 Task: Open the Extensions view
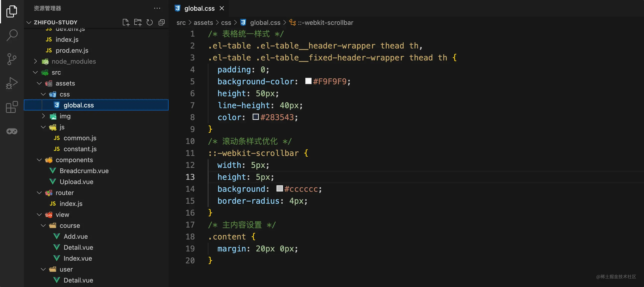click(12, 107)
